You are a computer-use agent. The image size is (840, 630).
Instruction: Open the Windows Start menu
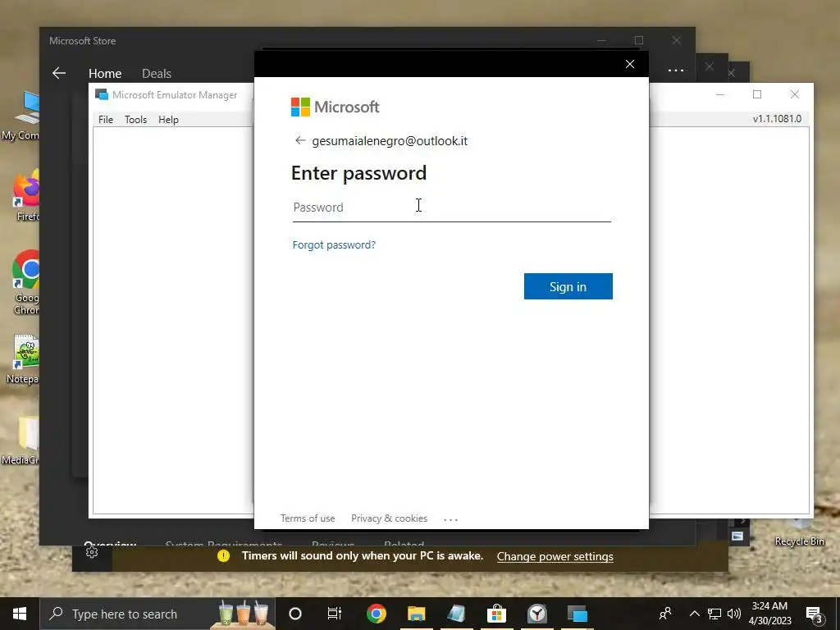pos(20,614)
